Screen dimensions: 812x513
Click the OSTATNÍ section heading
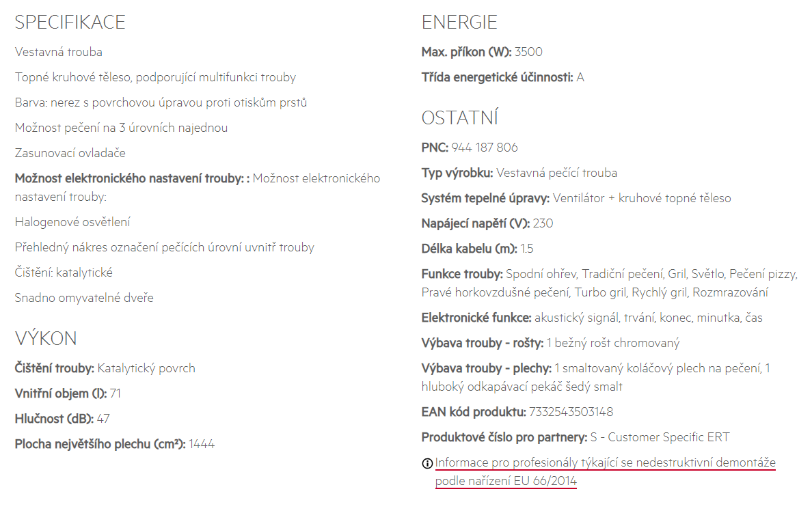(460, 118)
